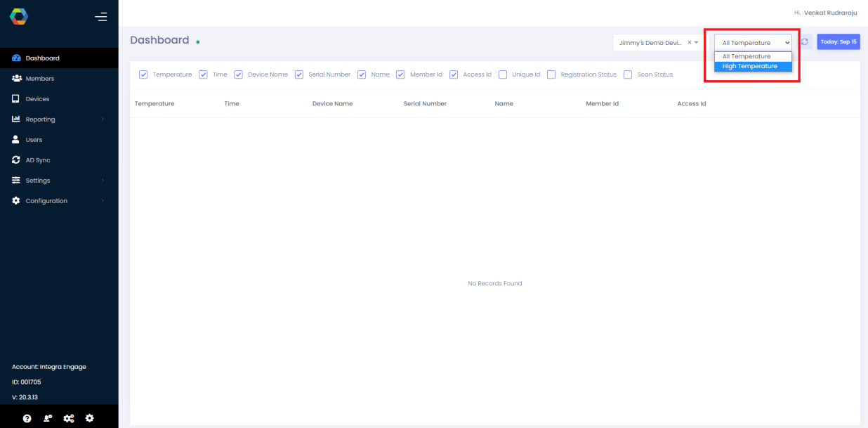This screenshot has width=868, height=428.
Task: Click the Users sidebar icon
Action: click(x=16, y=139)
